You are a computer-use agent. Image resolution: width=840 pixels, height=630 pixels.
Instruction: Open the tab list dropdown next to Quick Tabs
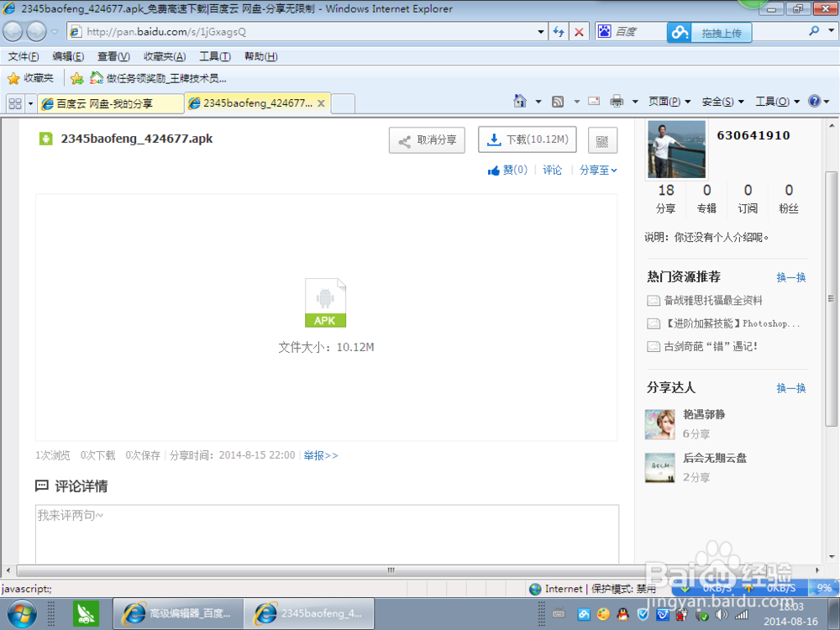click(30, 103)
